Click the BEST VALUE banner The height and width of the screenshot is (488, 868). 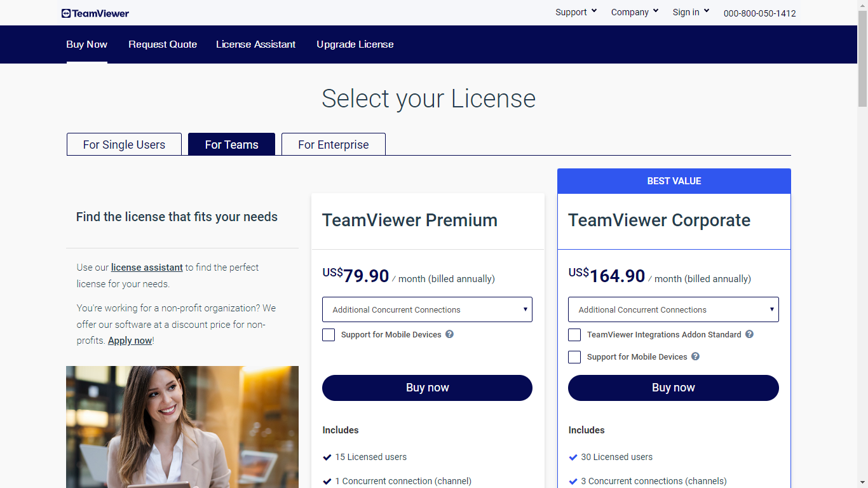674,181
